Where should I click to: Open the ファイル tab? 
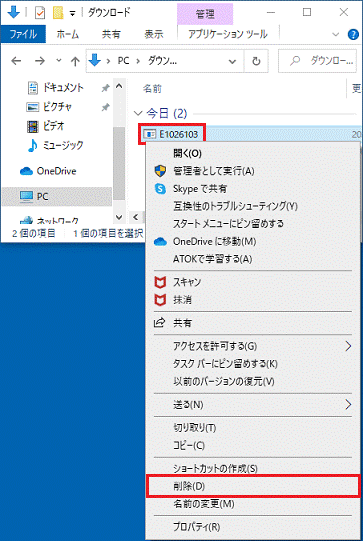(23, 35)
